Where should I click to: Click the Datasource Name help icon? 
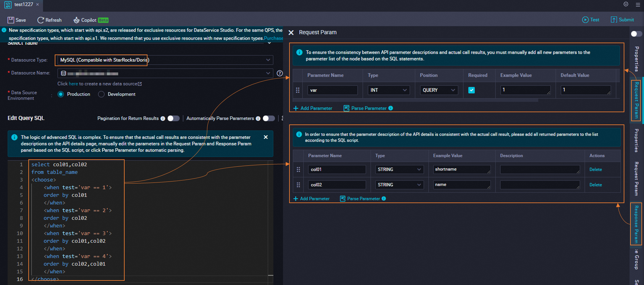click(280, 73)
